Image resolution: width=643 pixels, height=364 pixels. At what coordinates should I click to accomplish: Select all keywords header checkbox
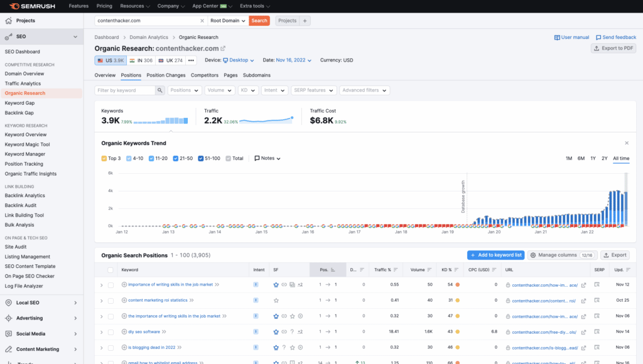click(x=111, y=270)
